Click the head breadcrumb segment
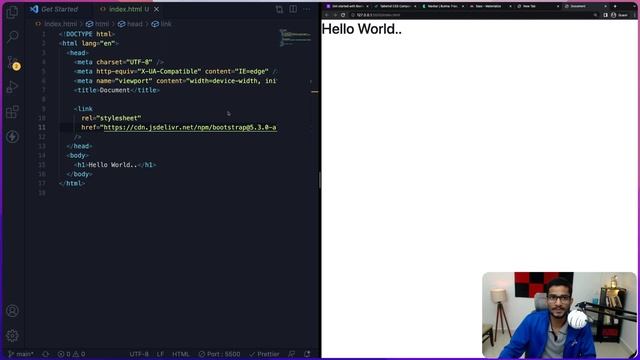The height and width of the screenshot is (360, 640). 131,24
